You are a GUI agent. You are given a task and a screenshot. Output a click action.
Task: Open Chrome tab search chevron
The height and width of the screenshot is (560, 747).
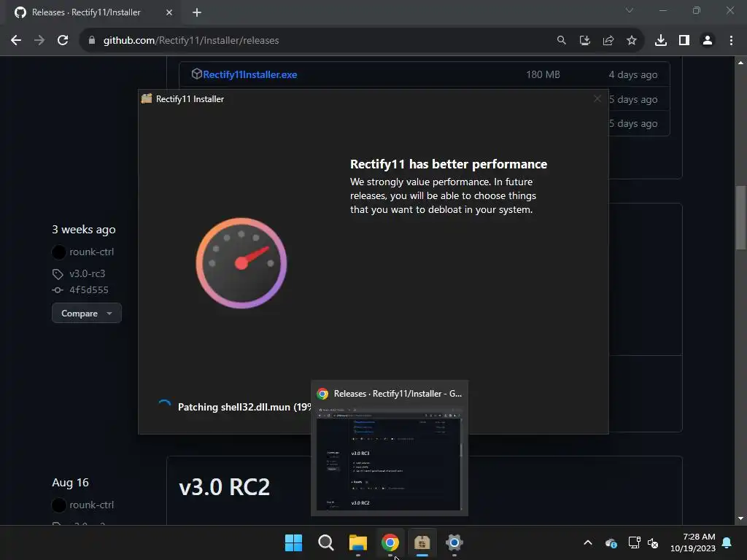pyautogui.click(x=630, y=10)
